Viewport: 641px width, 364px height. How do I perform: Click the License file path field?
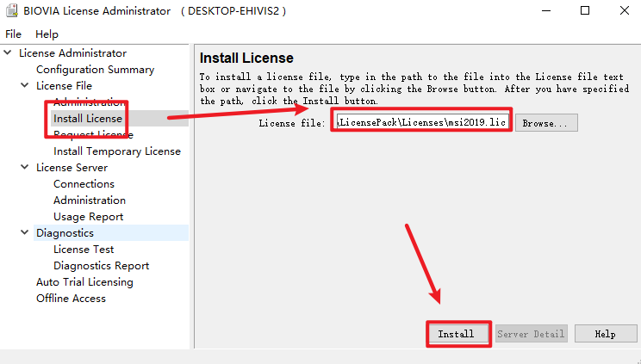point(423,123)
